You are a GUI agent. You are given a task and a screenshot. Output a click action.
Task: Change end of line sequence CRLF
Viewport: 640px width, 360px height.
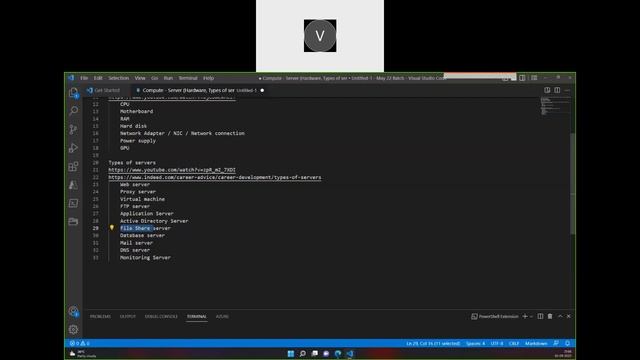[x=514, y=343]
